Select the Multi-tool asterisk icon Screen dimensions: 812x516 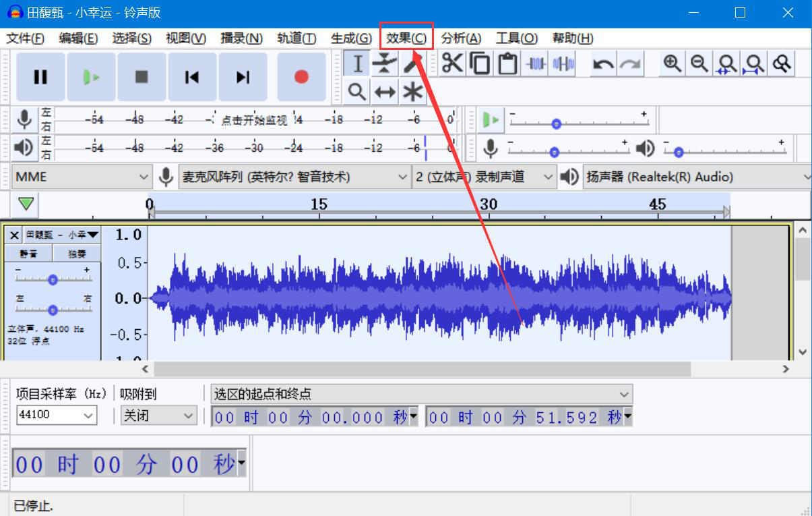point(412,91)
